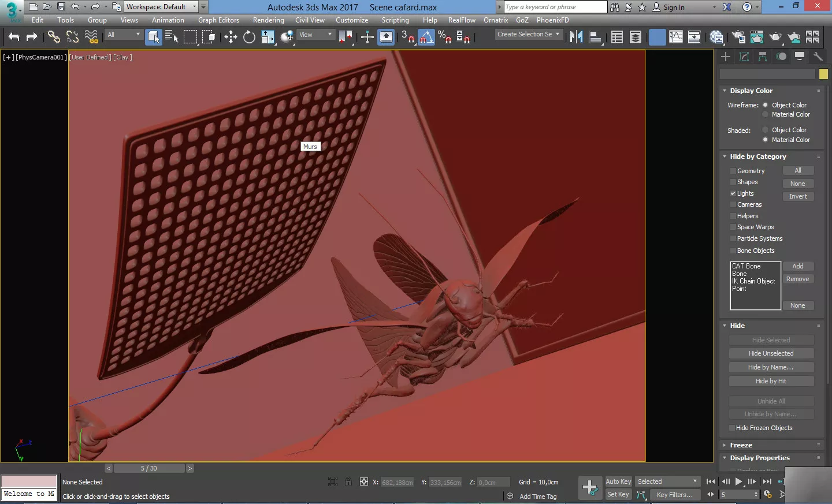Select the Select Object tool
Screen dimensions: 832x504
click(154, 37)
